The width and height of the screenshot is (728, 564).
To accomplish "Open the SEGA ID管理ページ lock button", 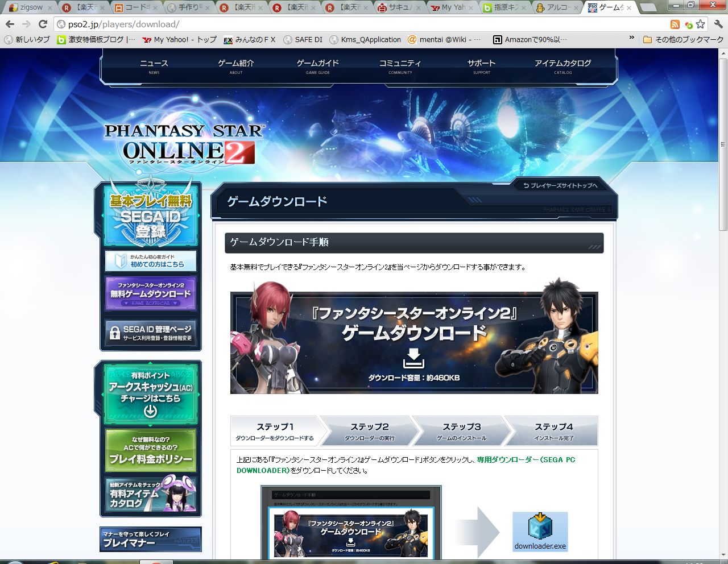I will pyautogui.click(x=151, y=333).
